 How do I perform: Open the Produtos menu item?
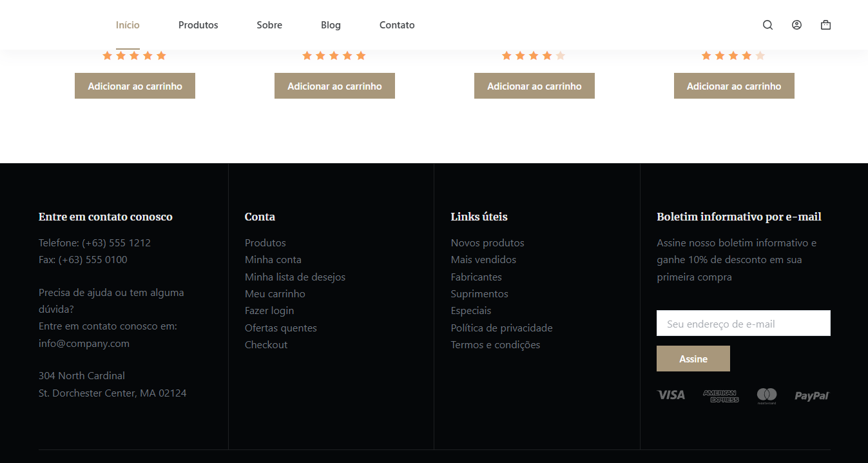tap(198, 25)
